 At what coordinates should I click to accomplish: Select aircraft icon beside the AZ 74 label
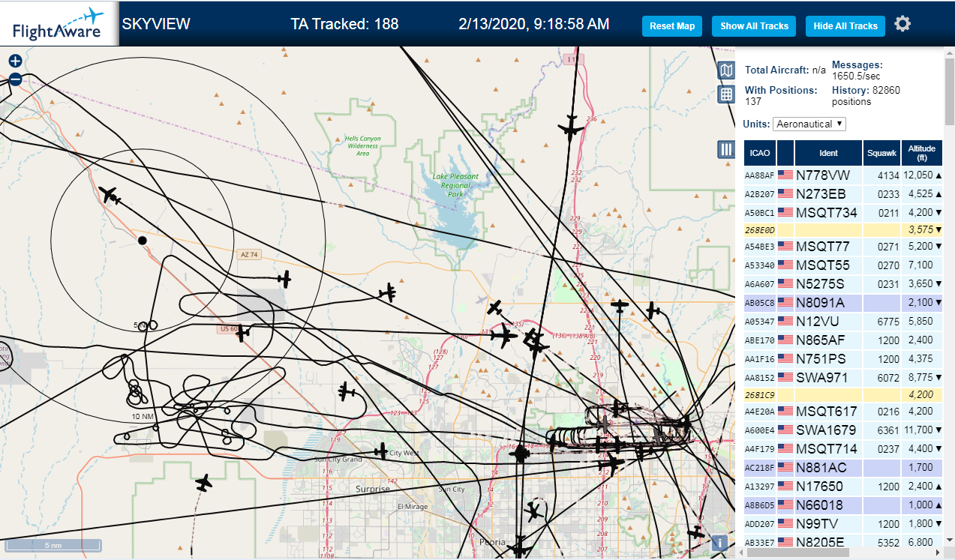click(x=284, y=280)
